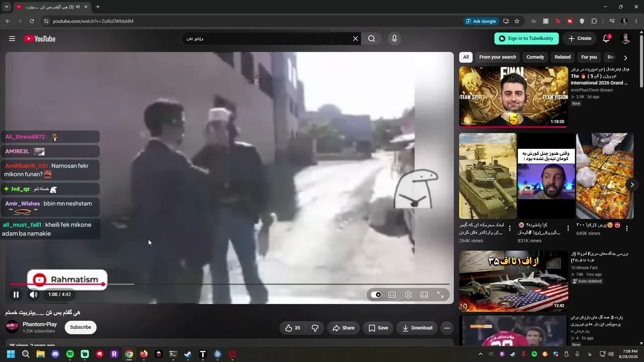644x362 pixels.
Task: Show next Shorts with arrow
Action: [x=632, y=185]
